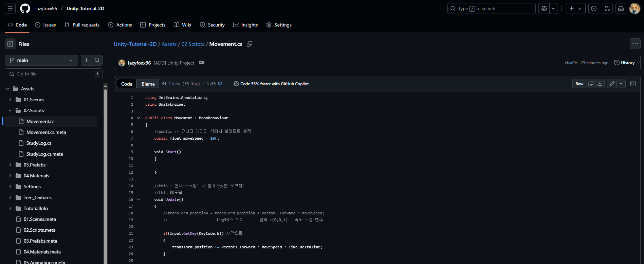Open the create new plus menu
644x264 pixels.
pos(575,8)
